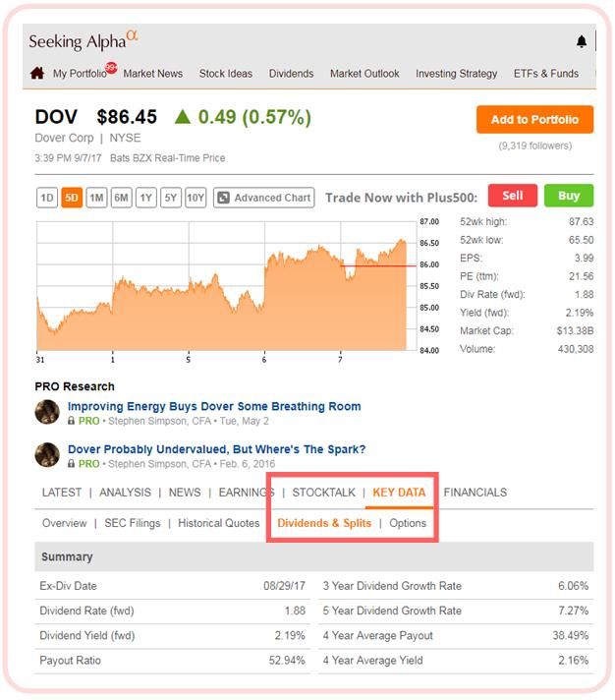Screen dimensions: 615x700
Task: Click Add to Portfolio button
Action: point(534,120)
